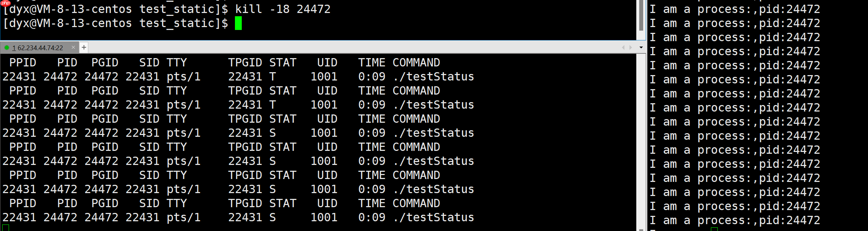
Task: Open the tab list dropdown arrow
Action: coord(641,47)
